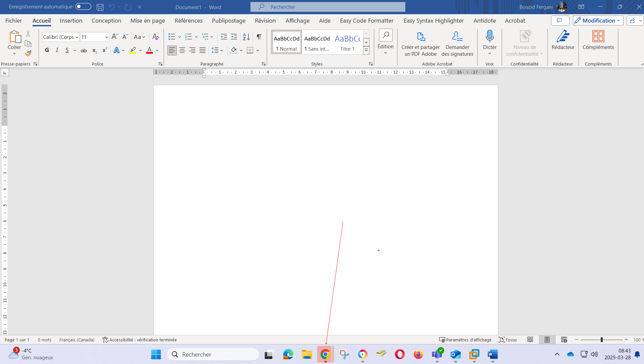644x364 pixels.
Task: Expand the Calibri font name dropdown
Action: coord(77,37)
